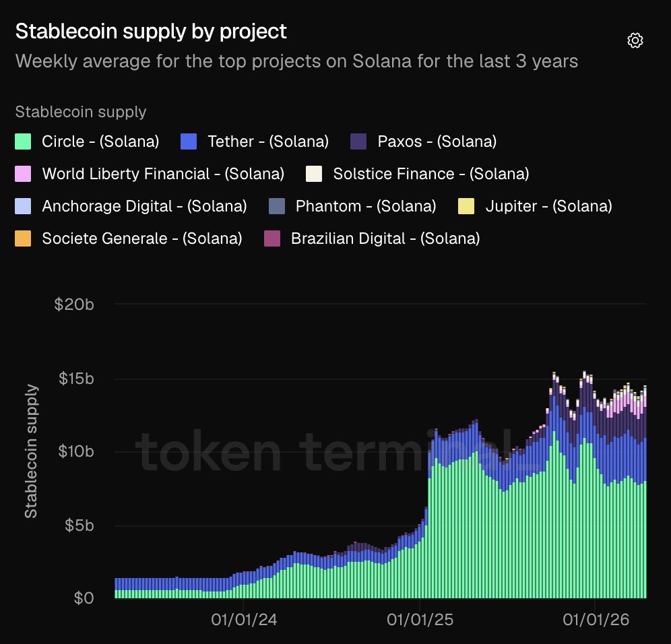The height and width of the screenshot is (644, 671).
Task: Toggle the Brazilian Digital legend label
Action: [x=385, y=238]
